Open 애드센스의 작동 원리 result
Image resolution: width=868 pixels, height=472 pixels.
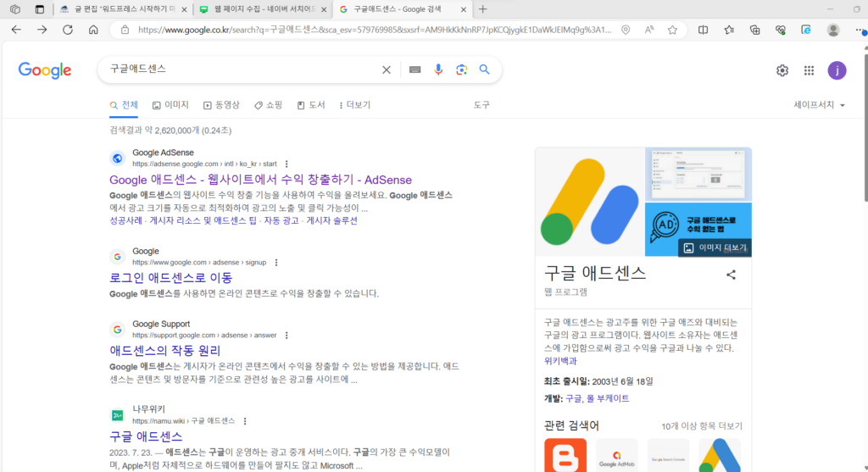click(165, 351)
